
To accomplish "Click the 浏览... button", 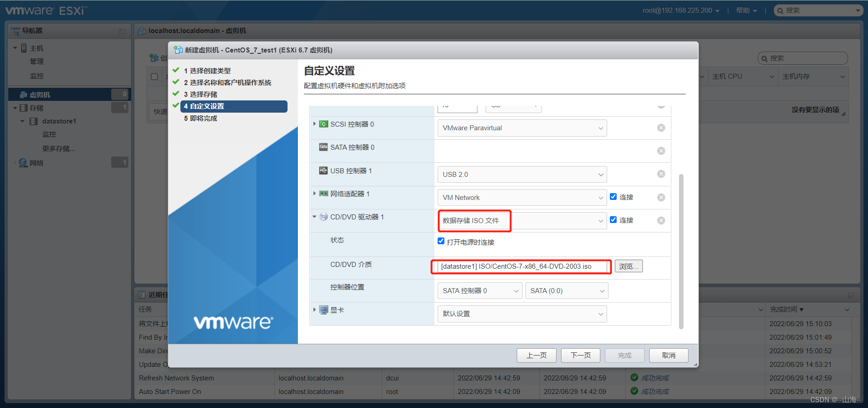I will point(628,266).
